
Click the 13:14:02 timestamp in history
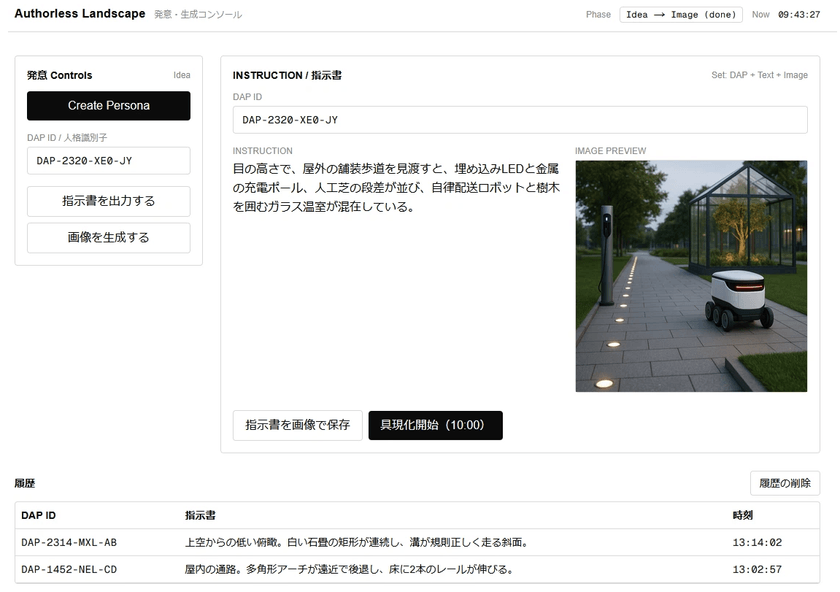coord(757,543)
